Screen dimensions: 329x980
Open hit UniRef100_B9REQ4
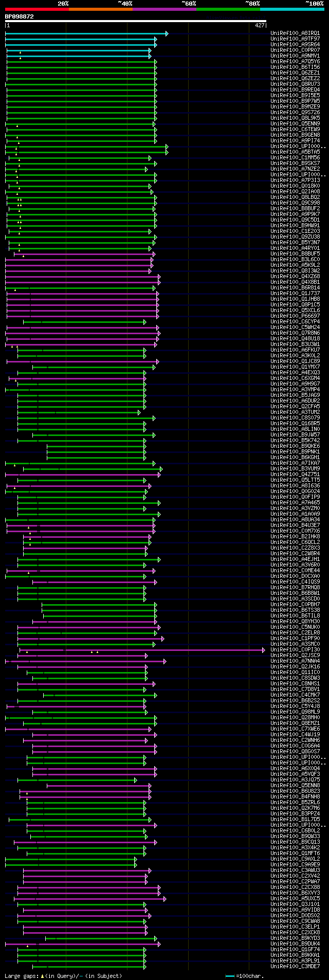coord(295,90)
